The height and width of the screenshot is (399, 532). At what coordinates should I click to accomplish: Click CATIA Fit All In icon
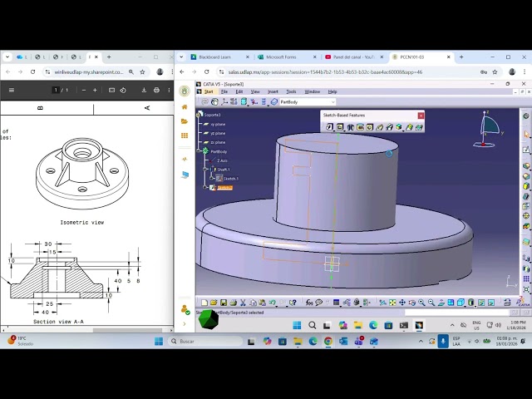click(392, 303)
